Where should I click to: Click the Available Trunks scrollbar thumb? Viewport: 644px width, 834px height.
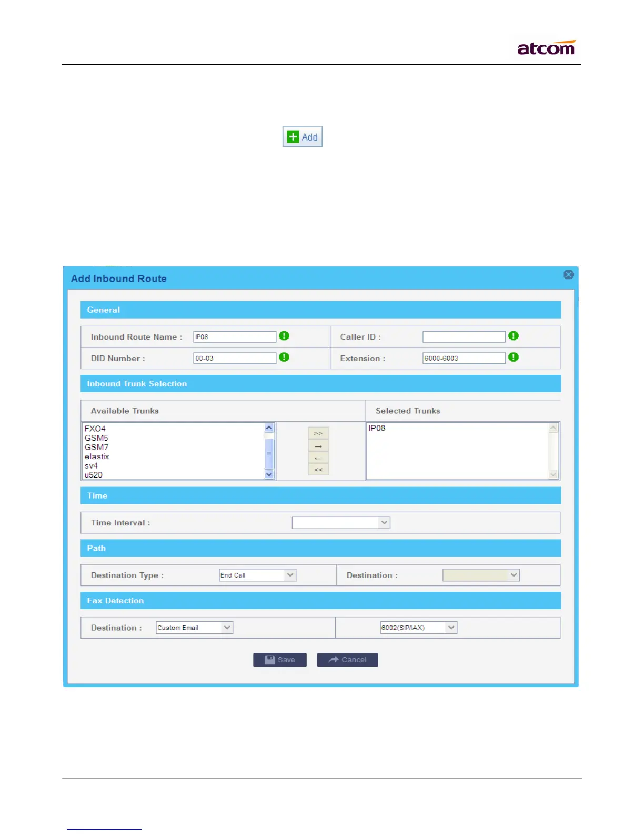(x=269, y=453)
